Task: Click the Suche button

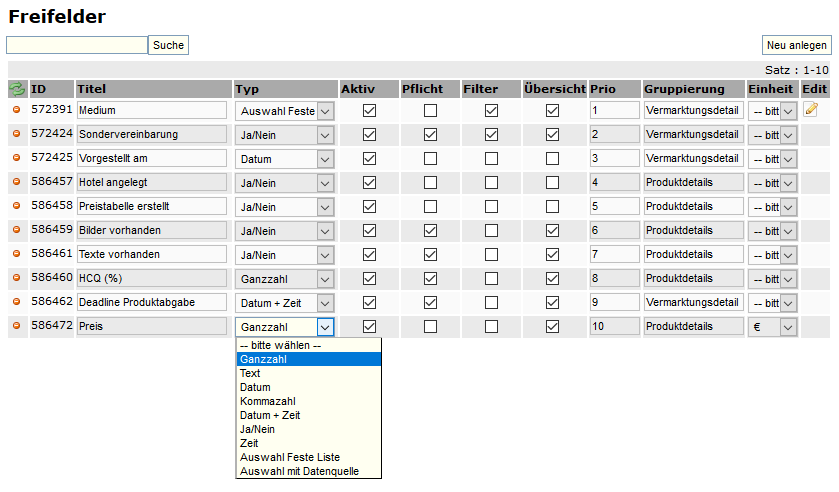Action: [168, 45]
